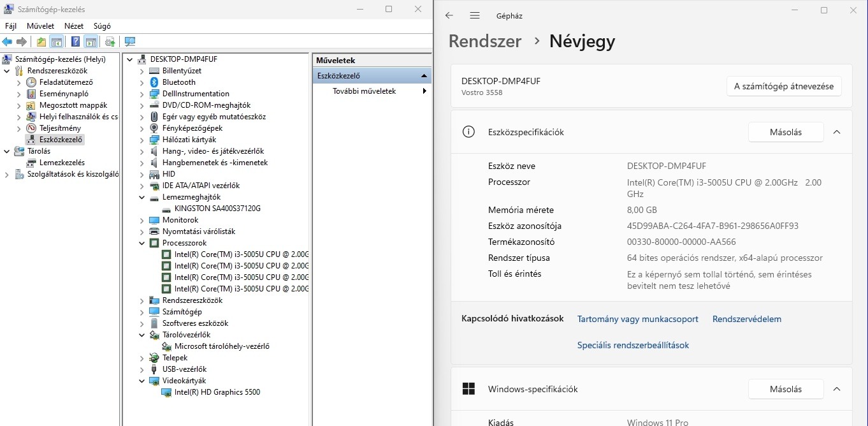Collapse the Processzorok category
This screenshot has width=868, height=426.
[142, 243]
